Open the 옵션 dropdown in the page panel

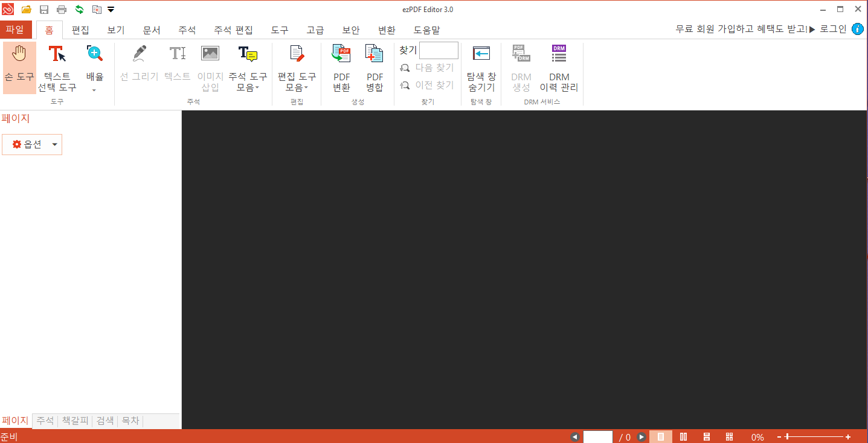(32, 145)
